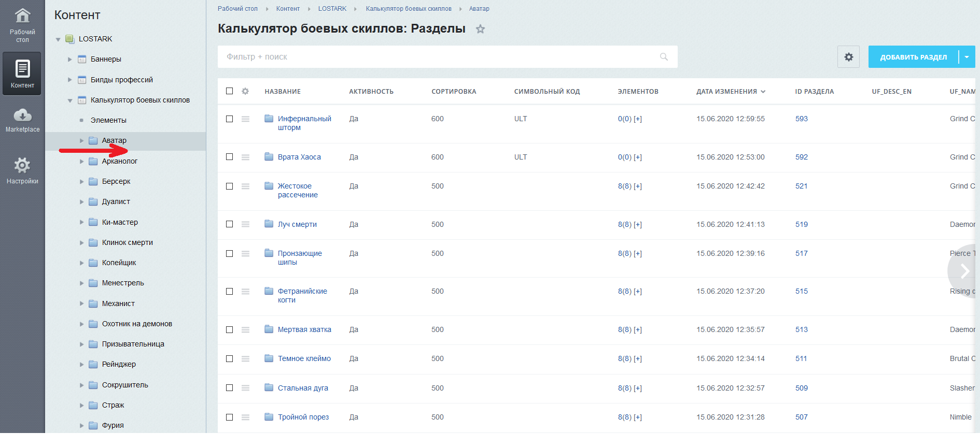Click Контент breadcrumb link
Viewport: 980px width, 447px height.
288,9
